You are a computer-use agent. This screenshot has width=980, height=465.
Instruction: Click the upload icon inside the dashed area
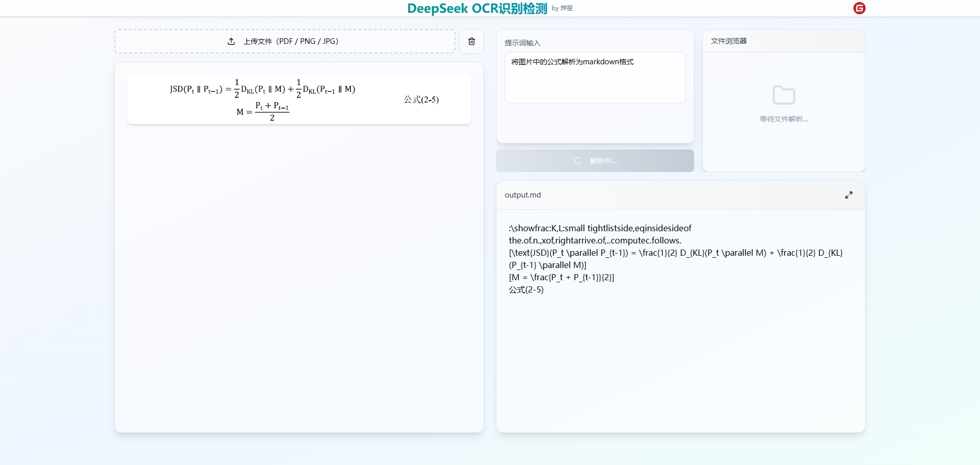230,41
